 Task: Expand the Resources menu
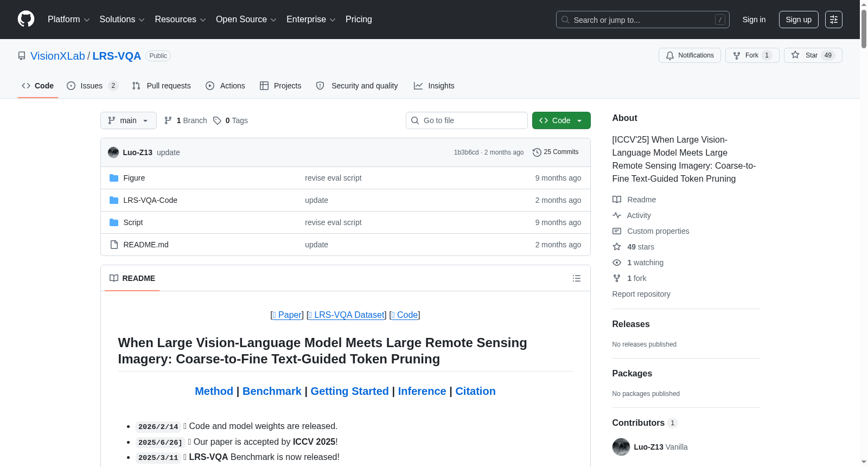coord(180,20)
